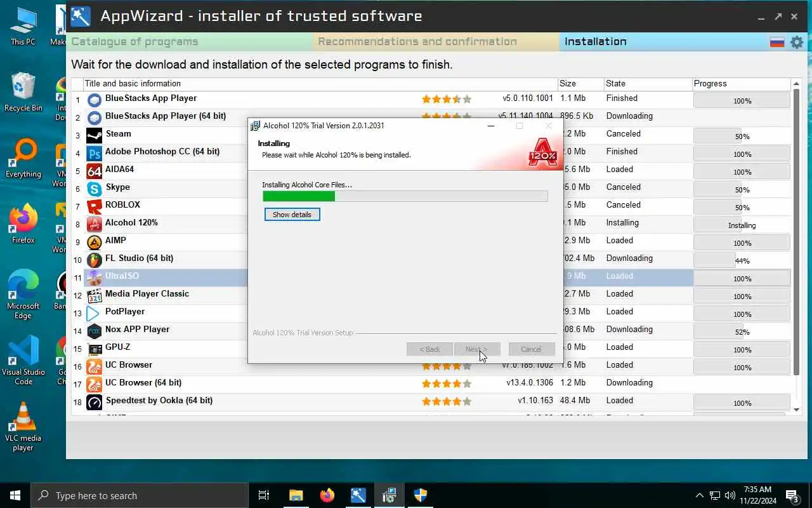
Task: Click the AIMP icon in the list
Action: coord(94,242)
